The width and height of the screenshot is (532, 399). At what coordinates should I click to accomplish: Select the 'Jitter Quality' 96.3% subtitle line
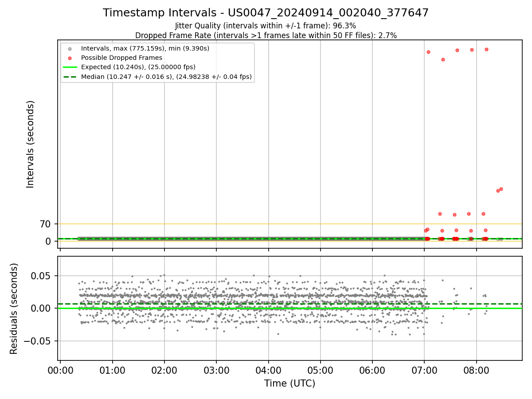click(x=266, y=26)
